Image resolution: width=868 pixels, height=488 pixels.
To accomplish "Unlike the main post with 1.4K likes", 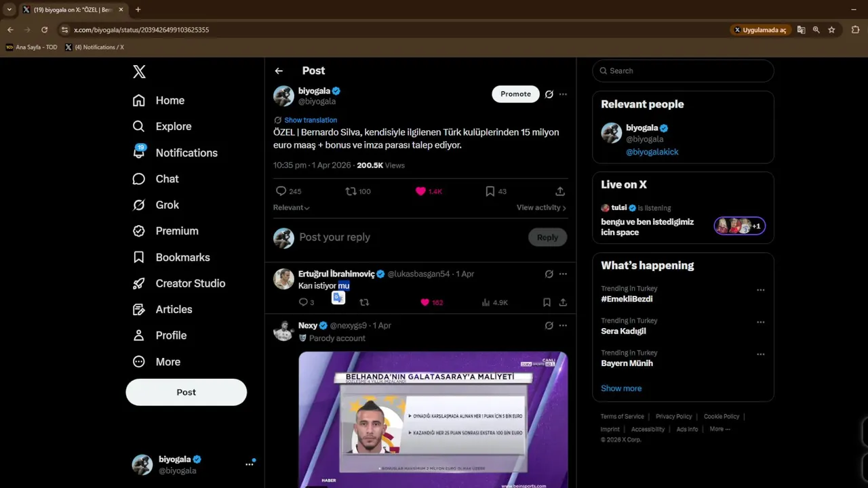I will 420,191.
